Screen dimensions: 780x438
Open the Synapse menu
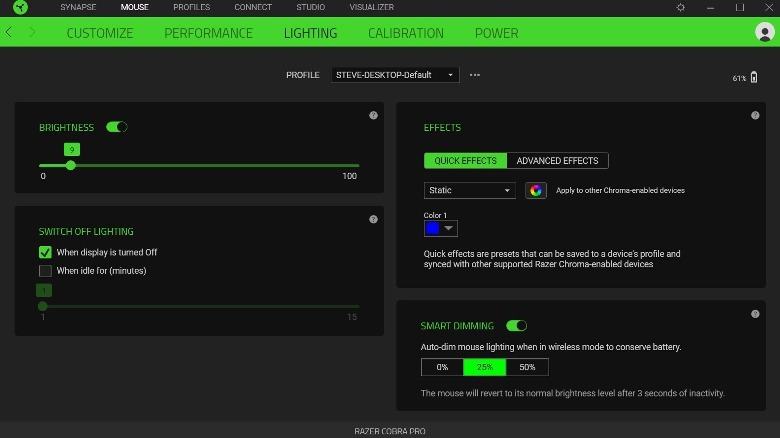78,7
